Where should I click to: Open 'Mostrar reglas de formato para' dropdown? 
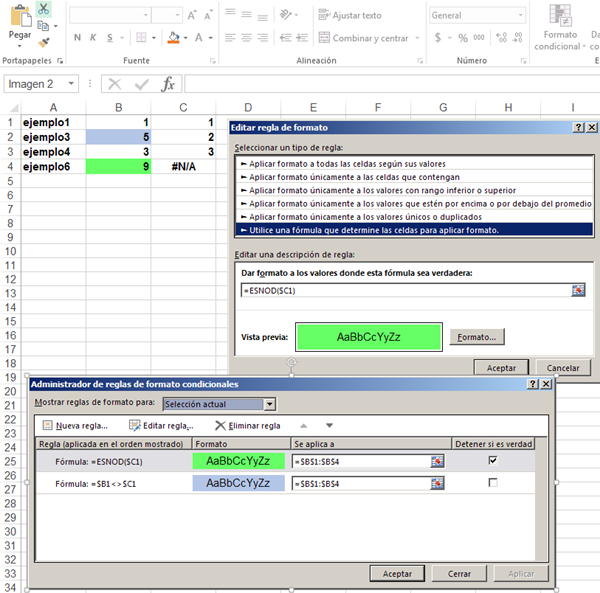(x=269, y=404)
